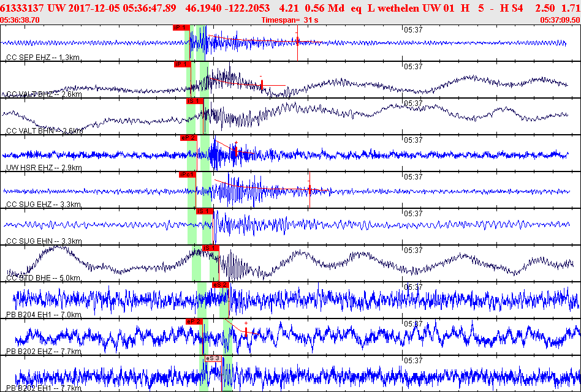Viewport: 581px width, 392px height.
Task: Click the event ID 61333137 in header
Action: tap(23, 8)
